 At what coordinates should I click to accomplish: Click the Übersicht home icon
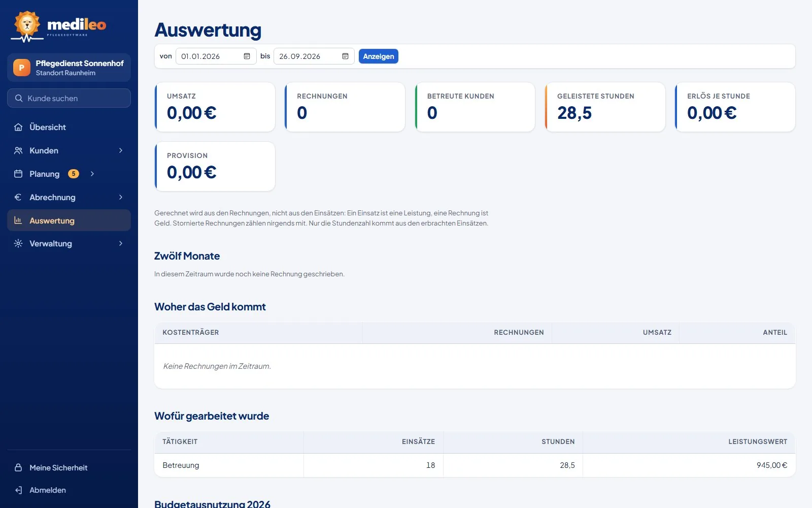[x=18, y=127]
